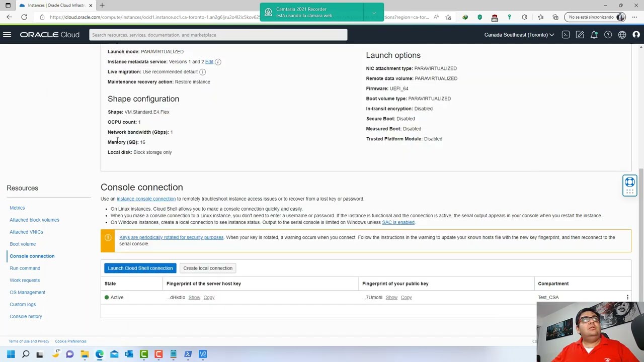This screenshot has width=644, height=362.
Task: Open the browser extensions puzzle icon
Action: [524, 17]
